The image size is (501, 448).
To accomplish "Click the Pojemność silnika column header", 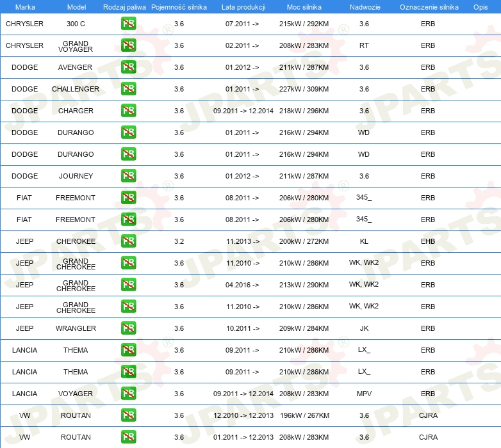I will (x=179, y=7).
